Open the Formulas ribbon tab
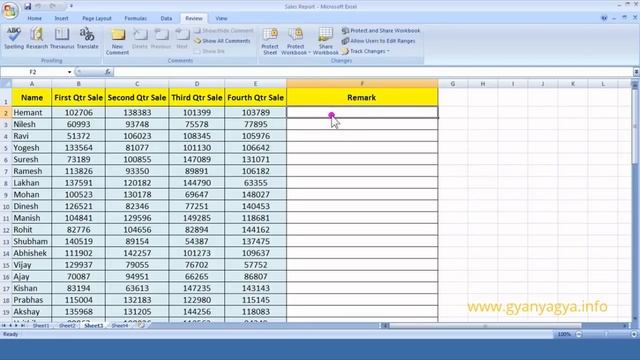640x360 pixels. tap(136, 18)
